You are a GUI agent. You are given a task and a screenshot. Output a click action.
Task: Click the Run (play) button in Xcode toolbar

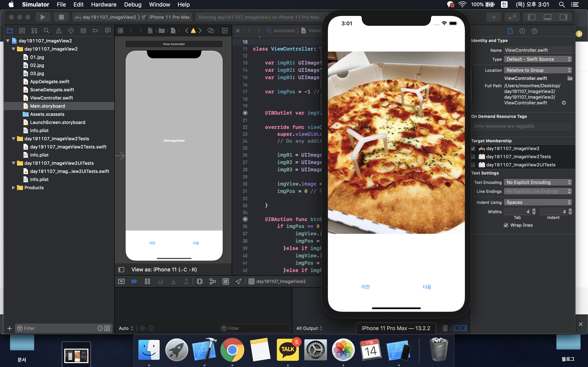point(43,17)
